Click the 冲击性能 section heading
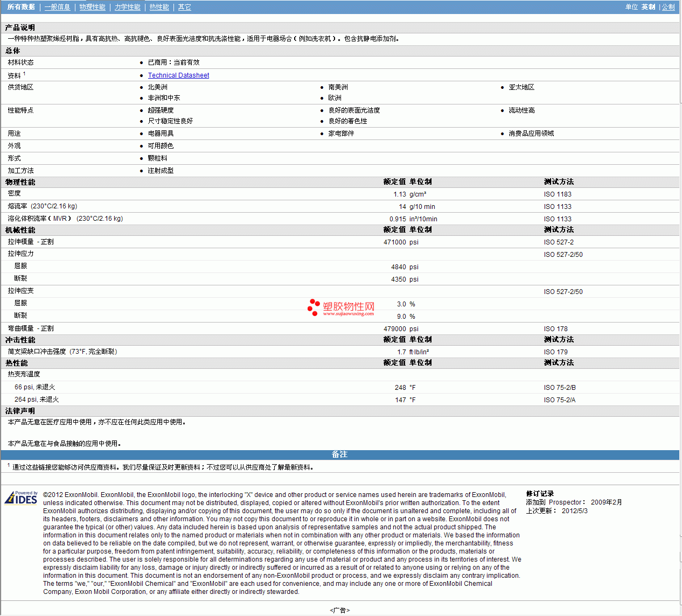 pyautogui.click(x=20, y=340)
